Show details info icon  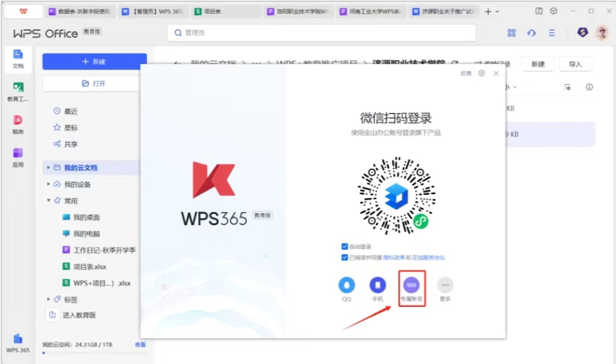click(590, 87)
